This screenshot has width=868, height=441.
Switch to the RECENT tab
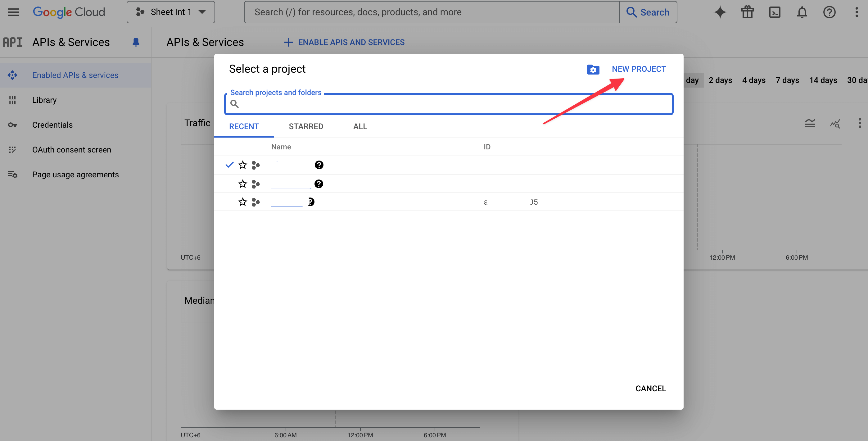coord(244,126)
